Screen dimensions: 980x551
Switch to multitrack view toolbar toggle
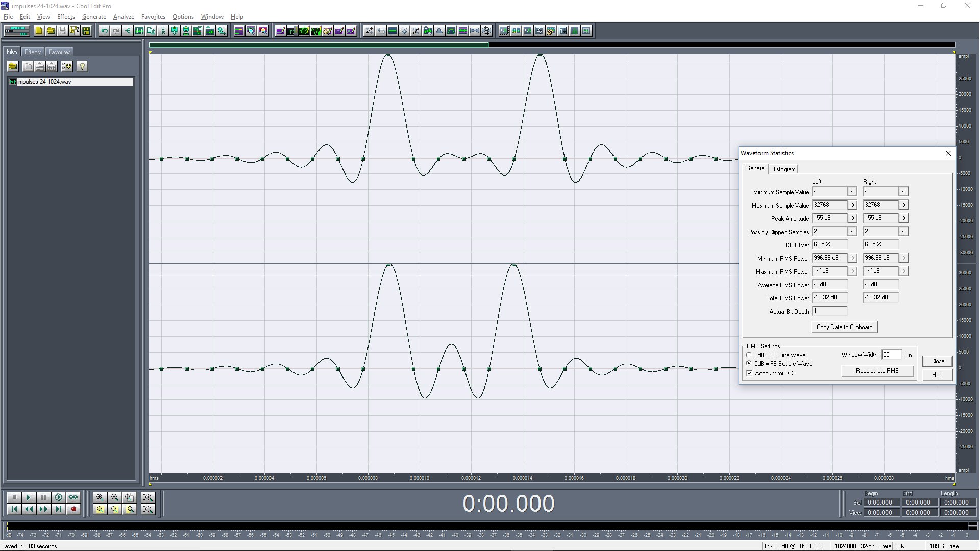tap(17, 31)
